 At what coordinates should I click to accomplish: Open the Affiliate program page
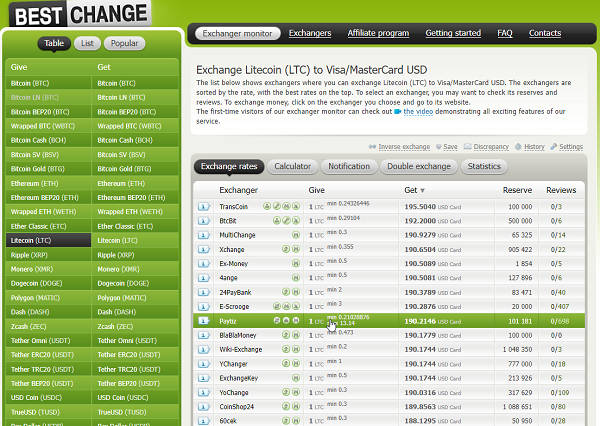coord(378,33)
